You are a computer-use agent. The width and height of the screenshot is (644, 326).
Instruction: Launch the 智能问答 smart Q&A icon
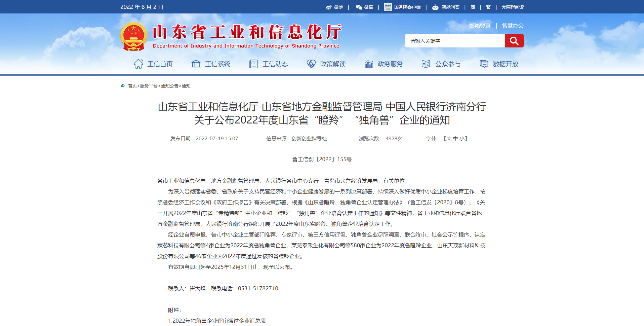[435, 7]
